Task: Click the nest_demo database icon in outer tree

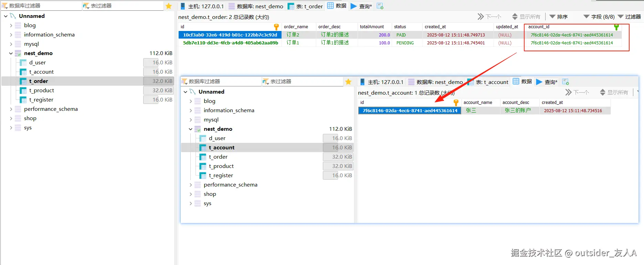Action: click(x=18, y=53)
